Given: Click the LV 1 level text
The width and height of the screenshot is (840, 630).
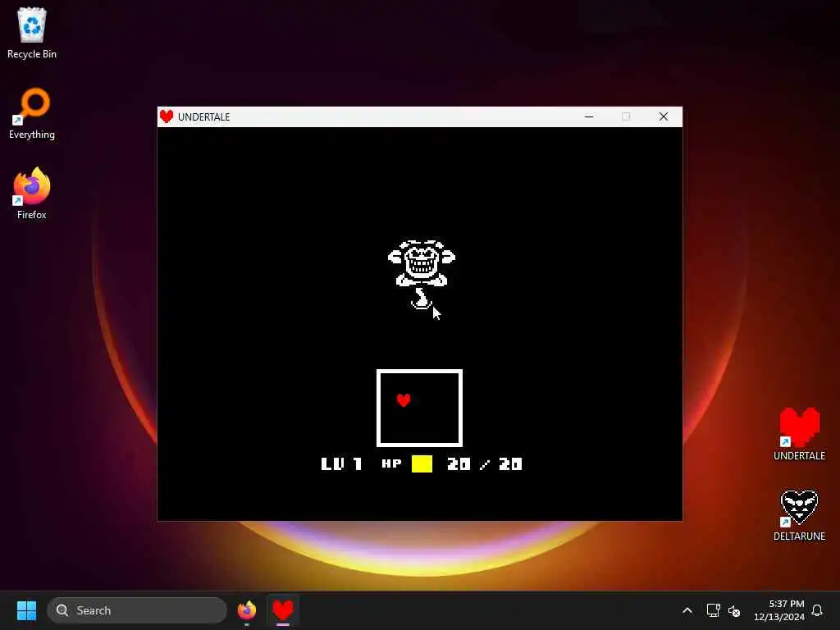Looking at the screenshot, I should point(342,464).
